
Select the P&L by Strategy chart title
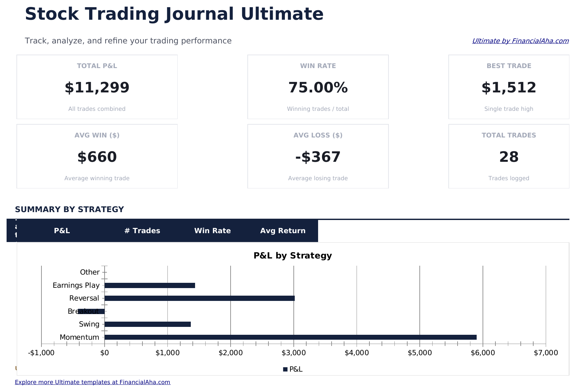pos(292,256)
